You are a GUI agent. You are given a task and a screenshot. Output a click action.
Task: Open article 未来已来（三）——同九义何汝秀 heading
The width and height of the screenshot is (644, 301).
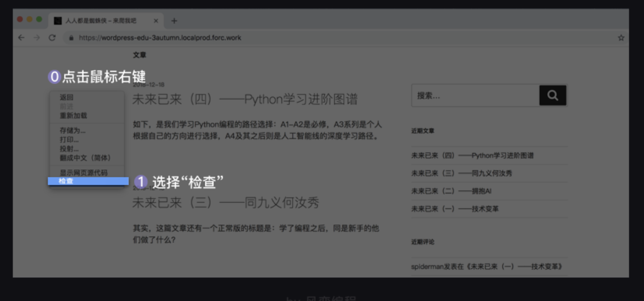click(x=226, y=202)
